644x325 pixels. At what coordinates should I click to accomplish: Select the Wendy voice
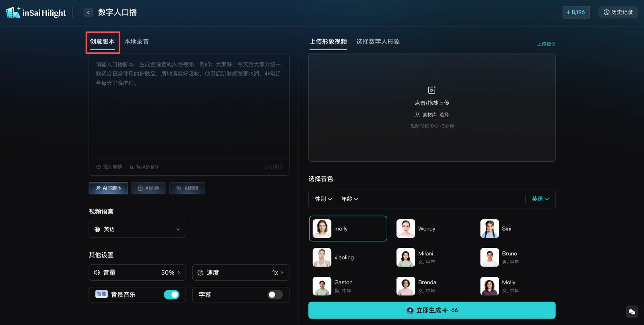[431, 228]
